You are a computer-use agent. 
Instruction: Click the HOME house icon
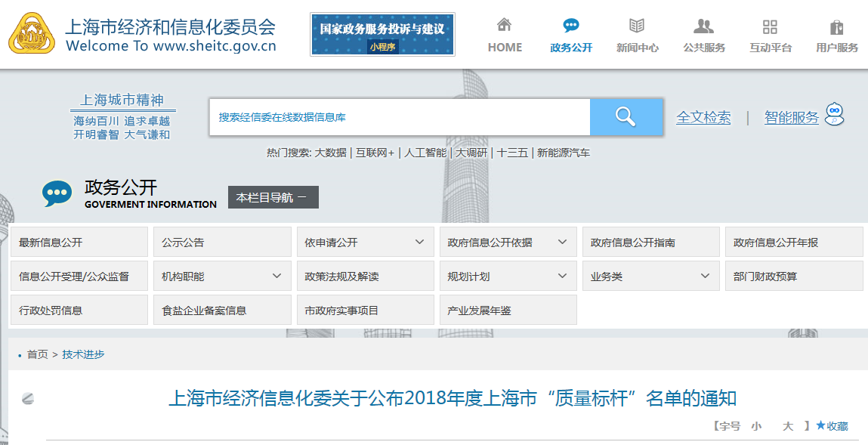point(504,26)
